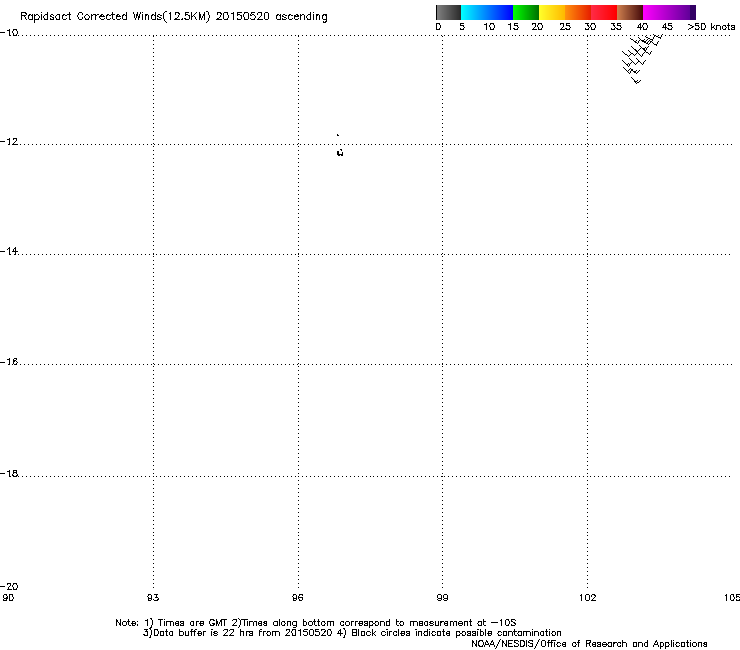Click the longitude label '99'
This screenshot has width=740, height=650.
442,598
